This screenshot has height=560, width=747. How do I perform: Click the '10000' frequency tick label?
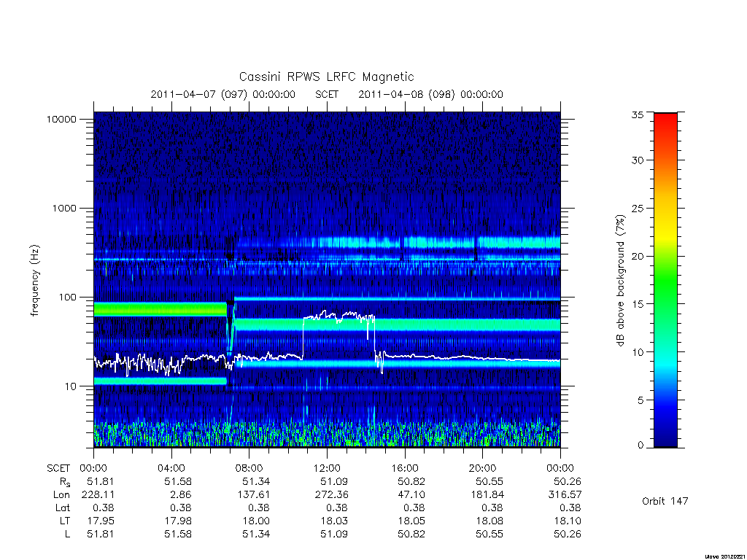click(61, 119)
